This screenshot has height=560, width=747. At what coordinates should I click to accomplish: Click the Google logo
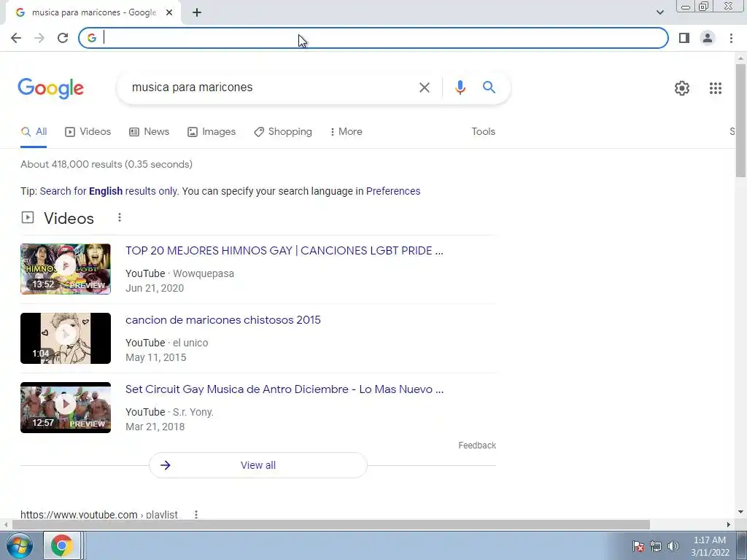point(50,88)
